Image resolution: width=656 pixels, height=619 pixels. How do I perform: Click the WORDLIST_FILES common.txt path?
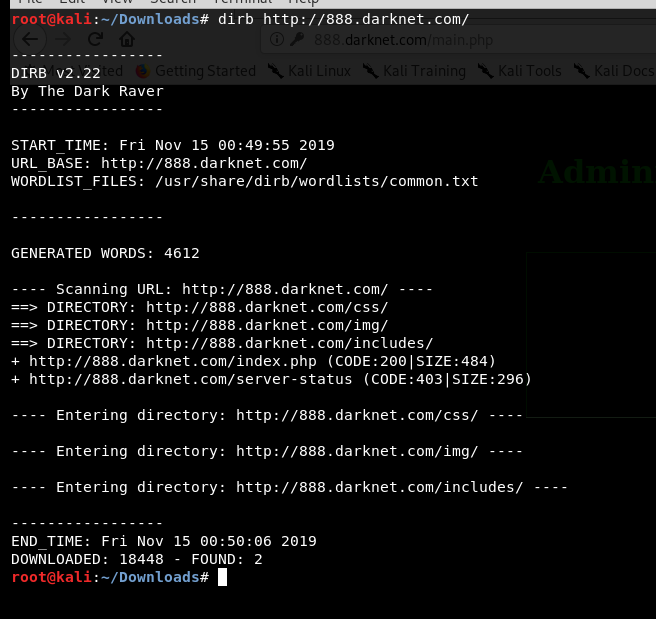pos(317,181)
